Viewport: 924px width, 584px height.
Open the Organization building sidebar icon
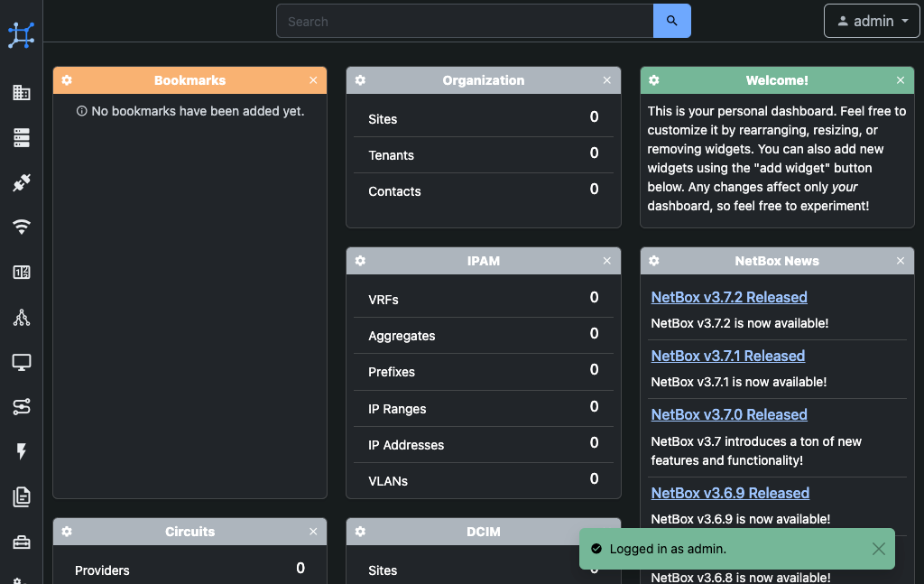[22, 93]
